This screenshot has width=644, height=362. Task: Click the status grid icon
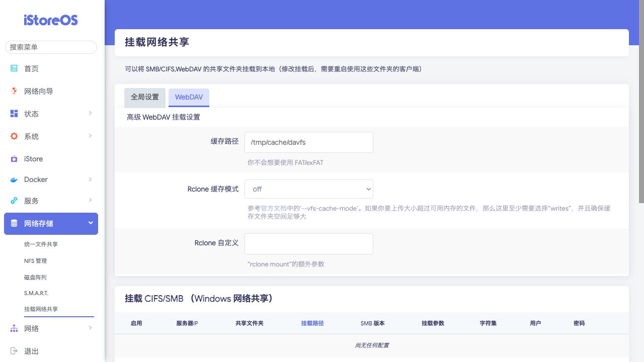[x=14, y=114]
